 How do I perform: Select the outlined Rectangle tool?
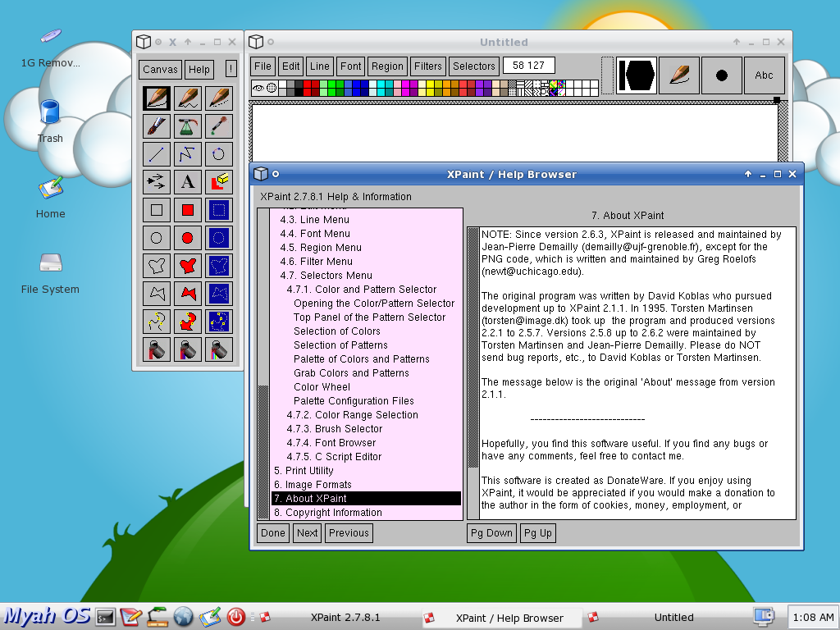[157, 210]
